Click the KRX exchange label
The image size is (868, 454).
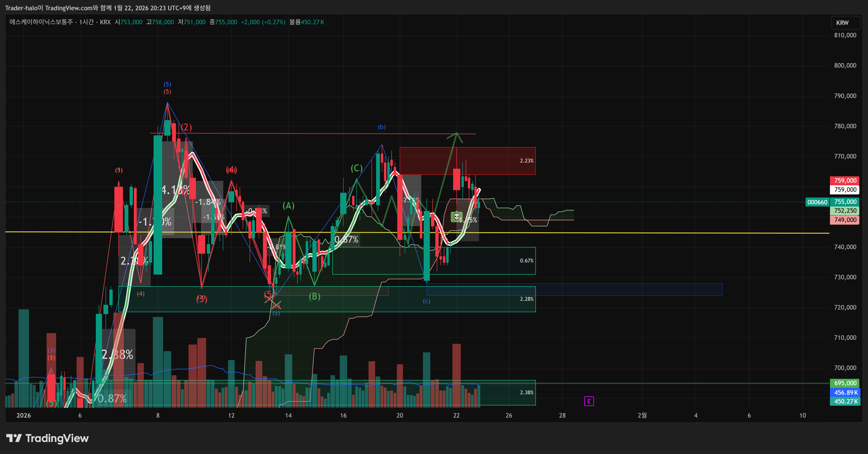pyautogui.click(x=106, y=22)
